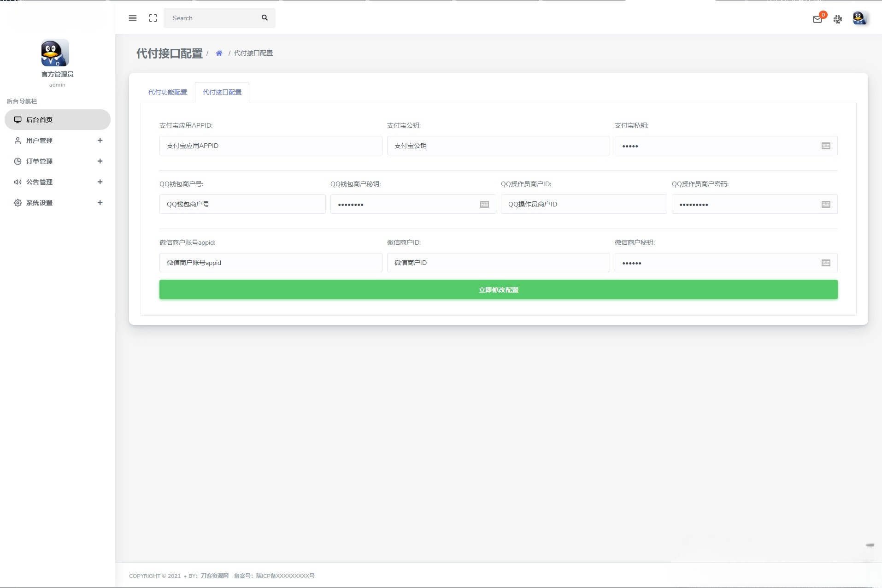Click keyboard icon in QQ钱包商户秘钥 field
Screen dimensions: 882x588
pyautogui.click(x=484, y=205)
